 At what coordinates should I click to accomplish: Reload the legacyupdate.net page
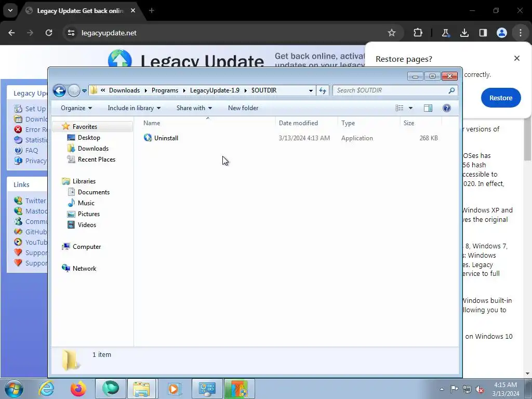point(49,33)
